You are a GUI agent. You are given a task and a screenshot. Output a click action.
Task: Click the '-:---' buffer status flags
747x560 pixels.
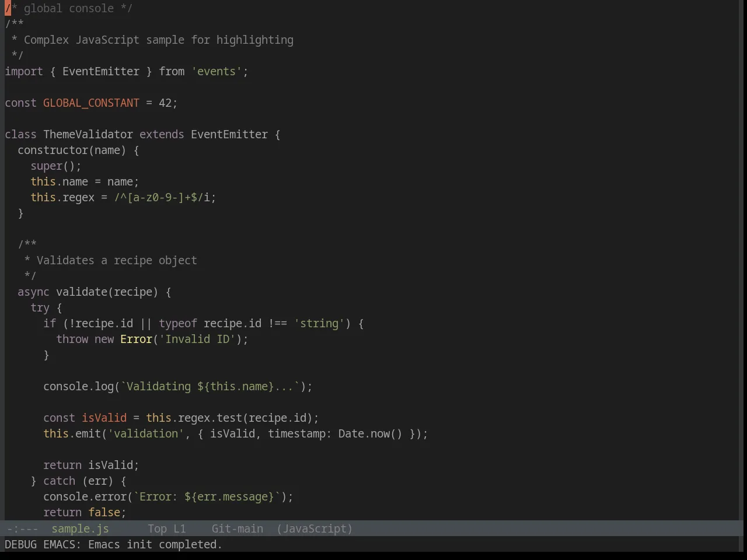click(22, 528)
